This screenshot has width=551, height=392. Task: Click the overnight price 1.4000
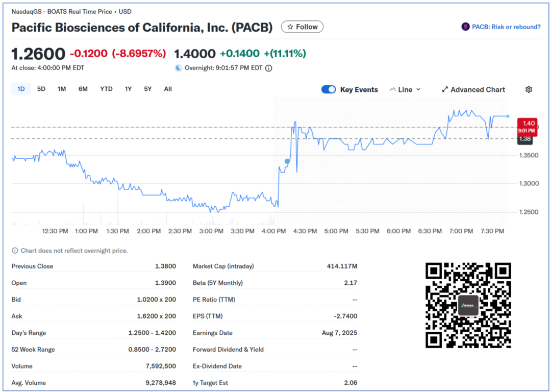coord(195,54)
